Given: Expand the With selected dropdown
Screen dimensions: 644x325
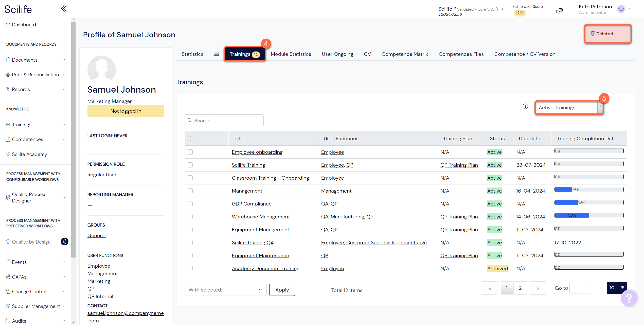Looking at the screenshot, I should point(225,290).
